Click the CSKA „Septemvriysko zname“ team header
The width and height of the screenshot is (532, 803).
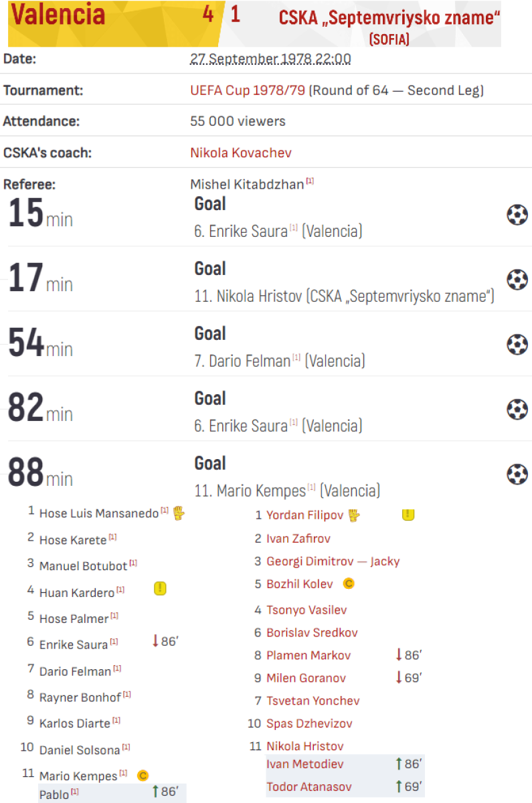(x=389, y=18)
